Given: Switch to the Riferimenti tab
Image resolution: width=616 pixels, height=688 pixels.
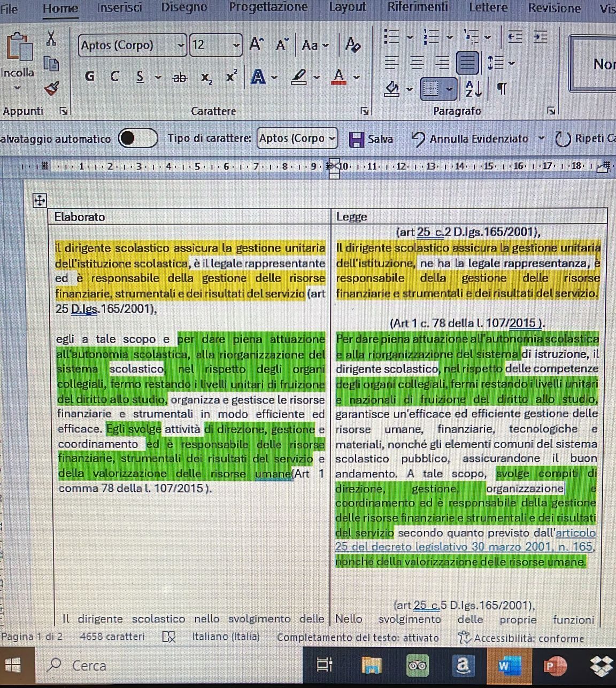Looking at the screenshot, I should (418, 7).
